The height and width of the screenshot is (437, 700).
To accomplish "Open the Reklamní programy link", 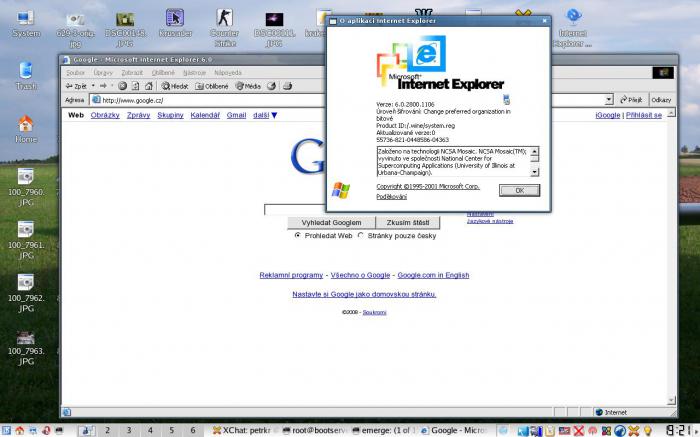I will pos(291,275).
